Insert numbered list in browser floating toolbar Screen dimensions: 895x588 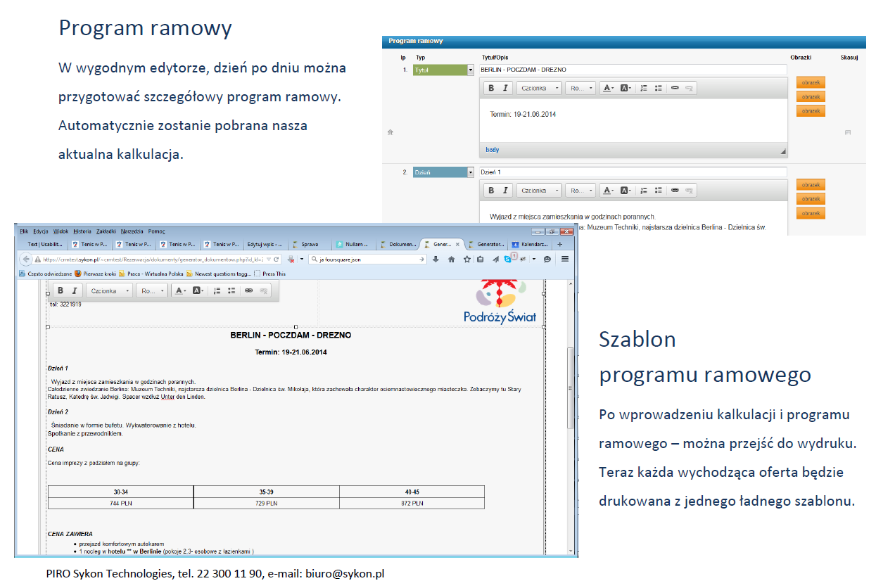[x=217, y=290]
